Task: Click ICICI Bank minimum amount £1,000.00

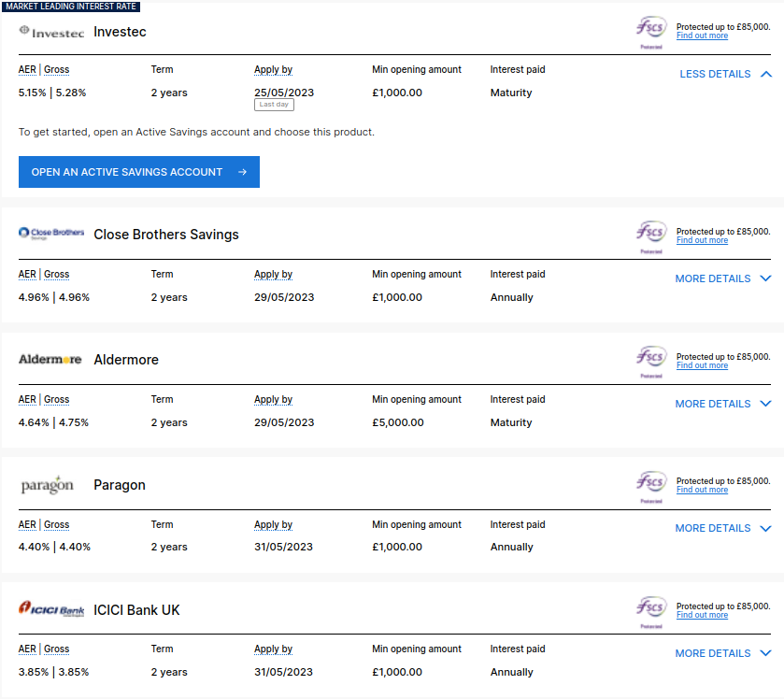Action: (397, 672)
